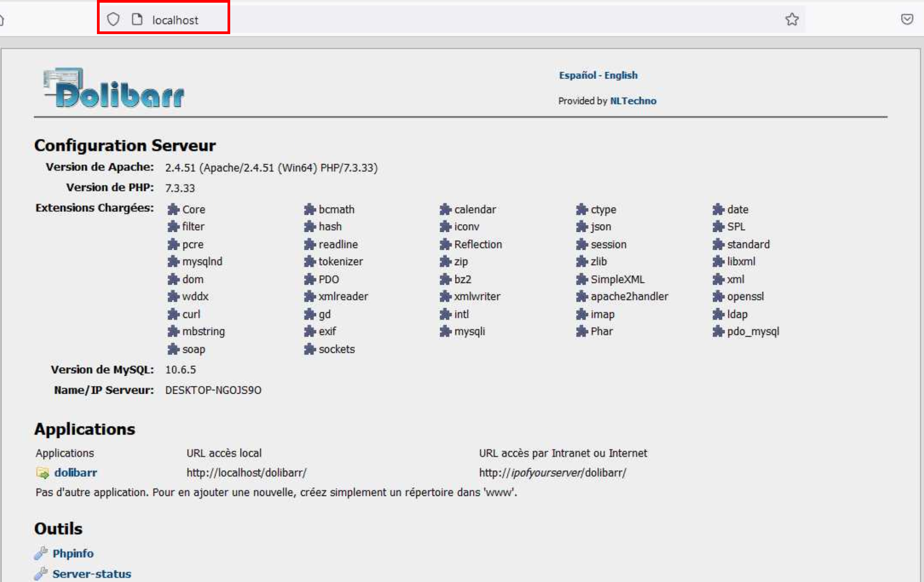
Task: Click the URL accès local column header
Action: coord(224,453)
